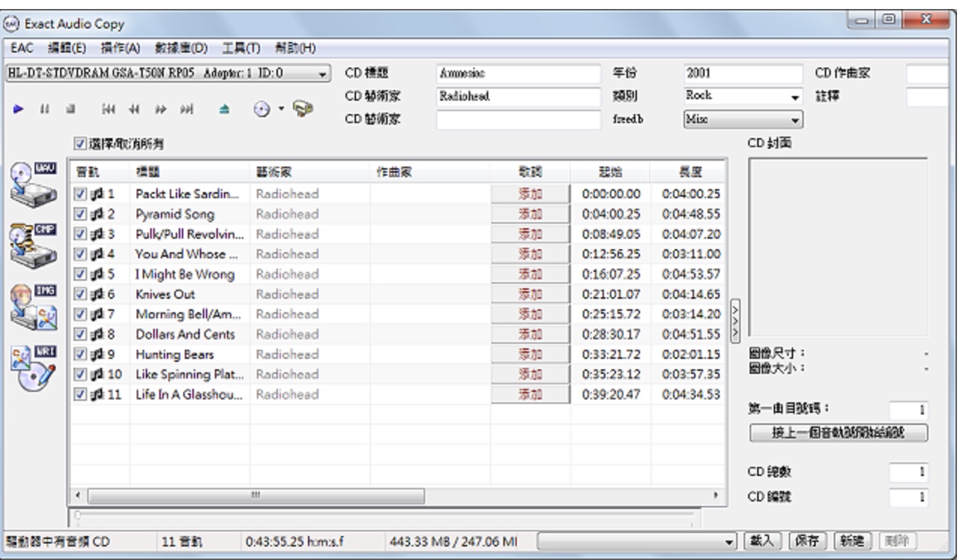Select track title Morning Bell/Am...
The image size is (972, 560).
tap(188, 314)
